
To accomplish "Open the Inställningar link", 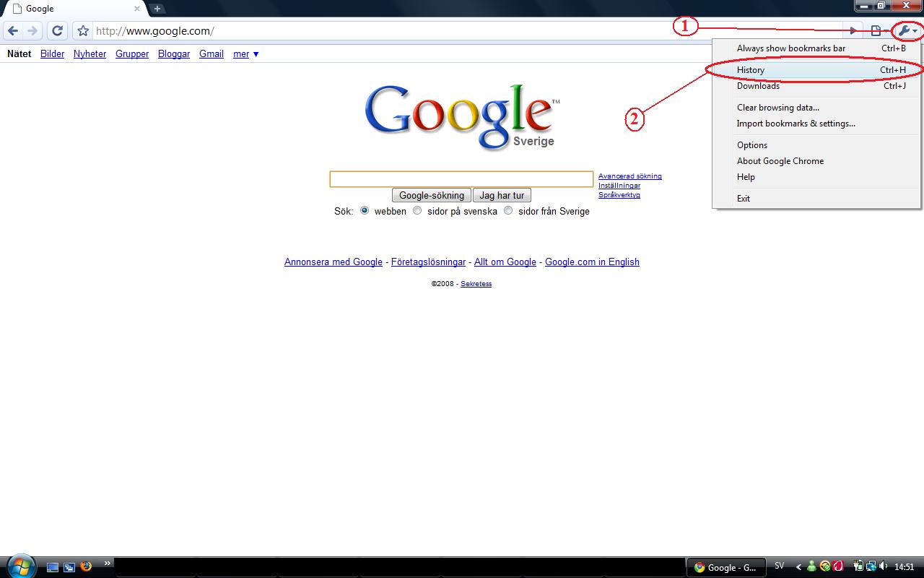I will coord(619,186).
